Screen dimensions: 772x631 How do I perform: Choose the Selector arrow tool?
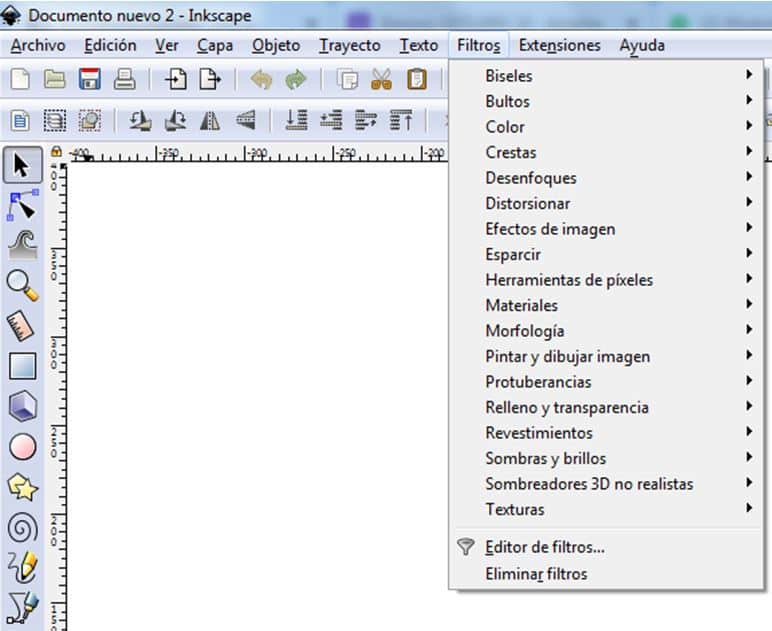[x=22, y=165]
